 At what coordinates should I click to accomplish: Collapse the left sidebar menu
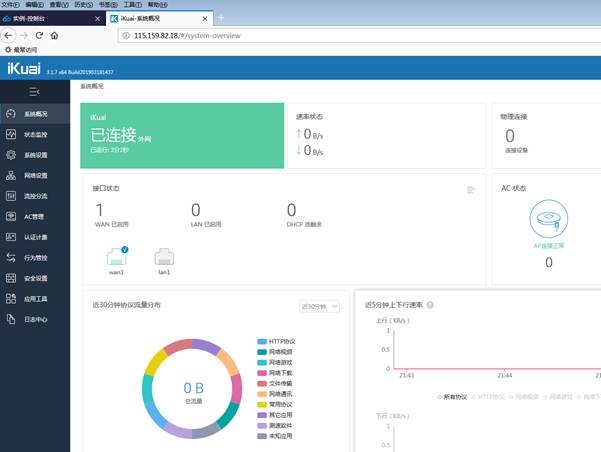click(x=34, y=92)
